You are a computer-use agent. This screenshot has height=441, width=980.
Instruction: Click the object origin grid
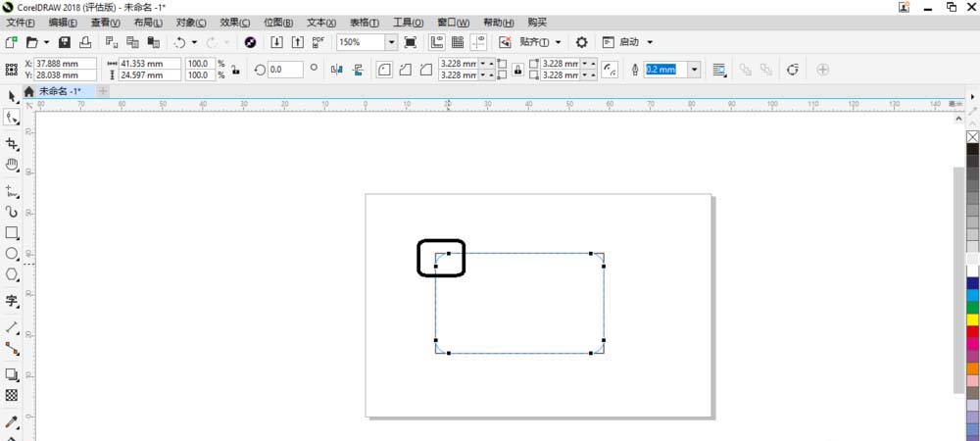click(11, 70)
